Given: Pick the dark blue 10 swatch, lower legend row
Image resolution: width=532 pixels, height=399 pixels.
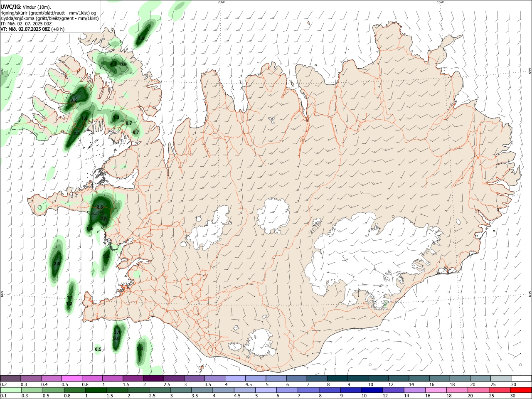Looking at the screenshot, I should (372, 390).
